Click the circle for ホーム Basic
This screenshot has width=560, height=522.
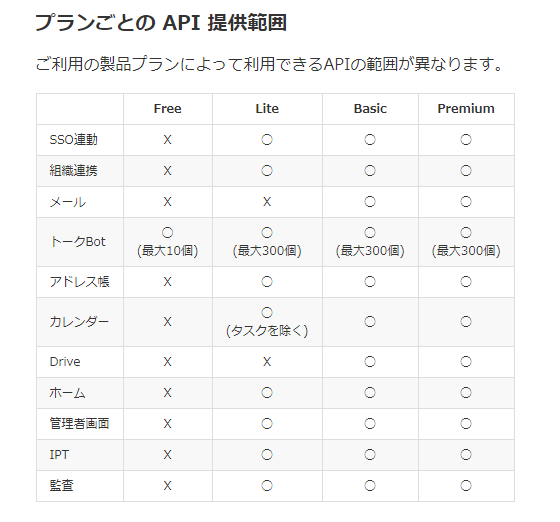click(x=370, y=393)
